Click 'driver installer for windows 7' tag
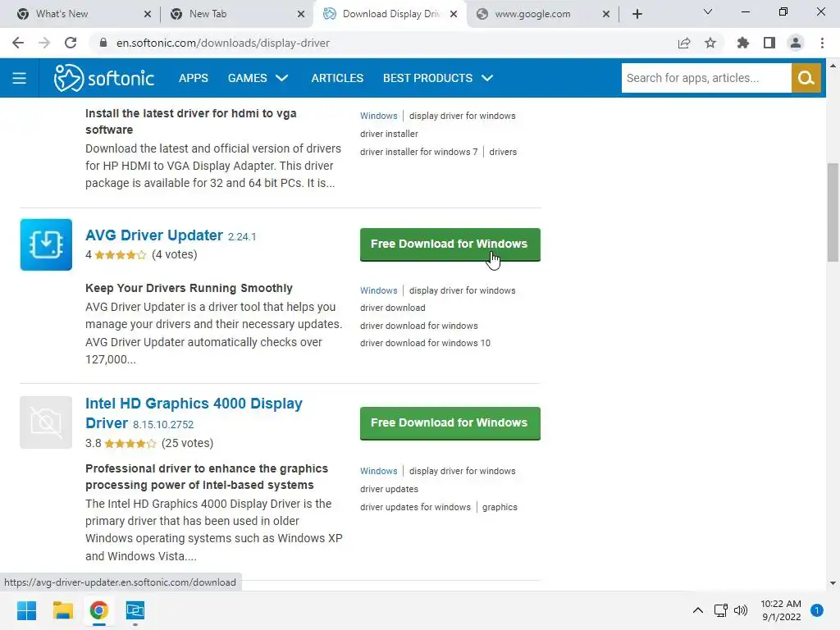Screen dimensions: 840x630 coord(419,152)
